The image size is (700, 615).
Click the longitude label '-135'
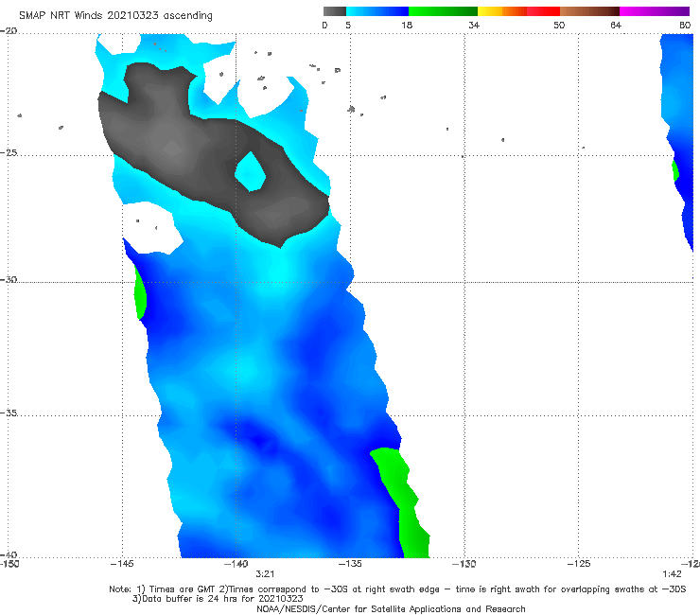(x=350, y=564)
